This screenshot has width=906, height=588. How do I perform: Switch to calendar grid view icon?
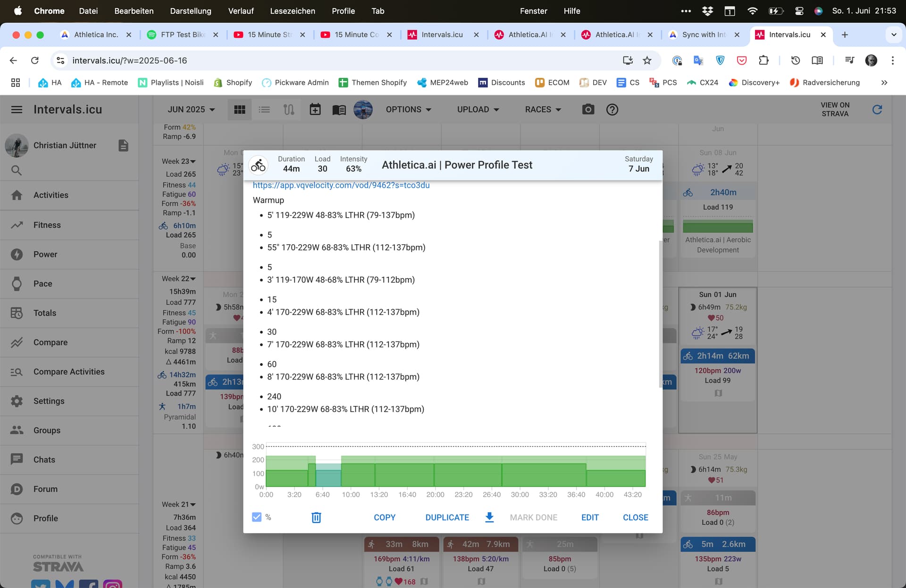[x=240, y=109]
